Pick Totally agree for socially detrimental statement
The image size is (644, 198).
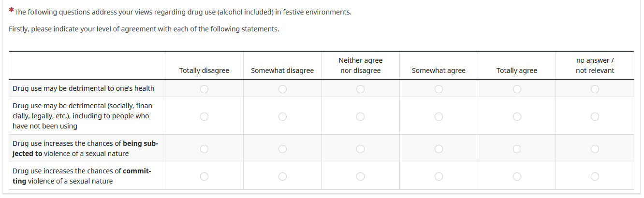pos(517,116)
